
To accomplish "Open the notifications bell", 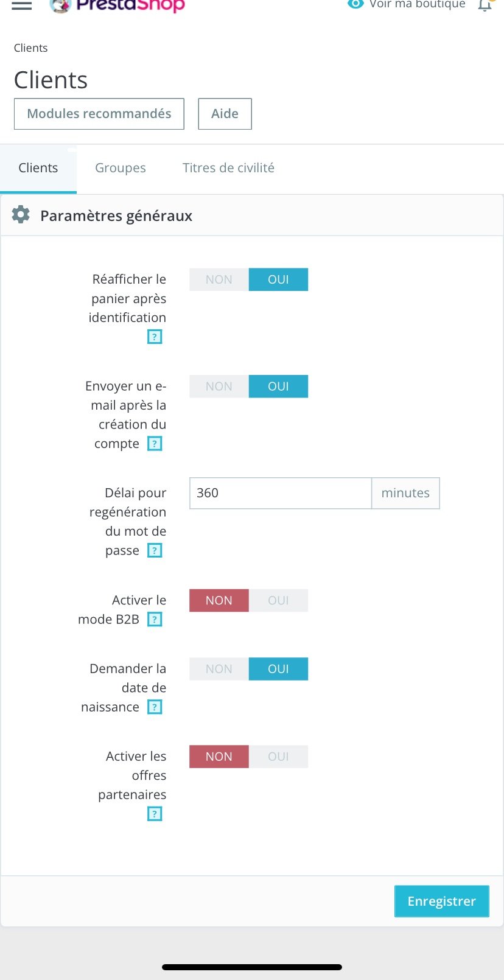I will click(x=485, y=5).
